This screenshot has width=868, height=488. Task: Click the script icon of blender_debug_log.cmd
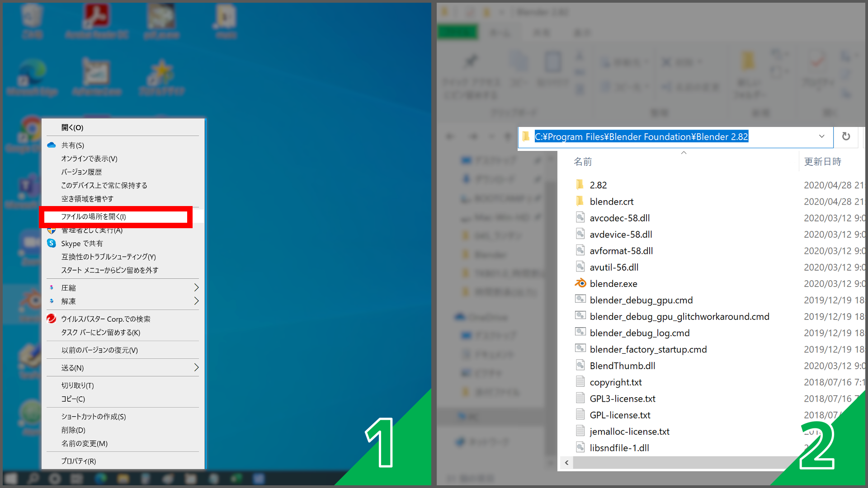tap(580, 332)
